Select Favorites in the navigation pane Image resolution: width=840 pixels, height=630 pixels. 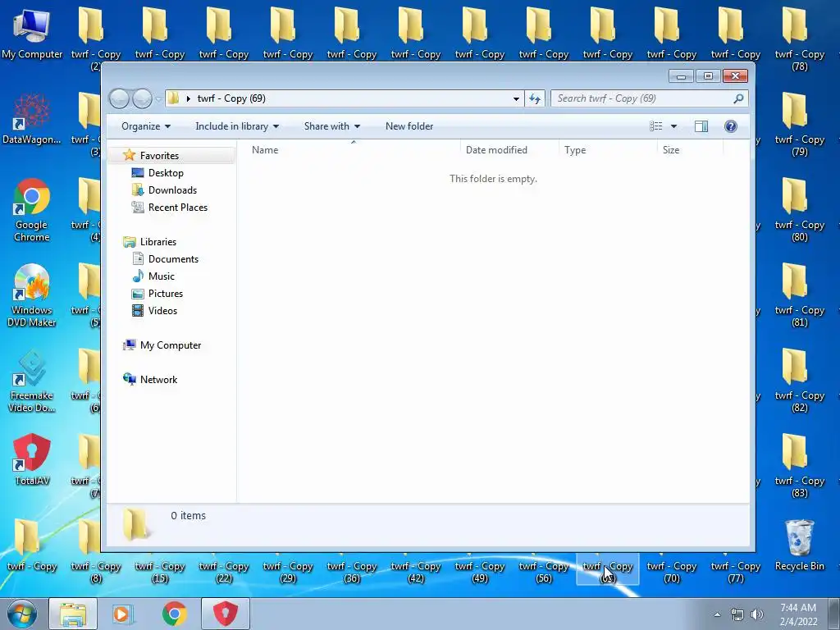159,156
